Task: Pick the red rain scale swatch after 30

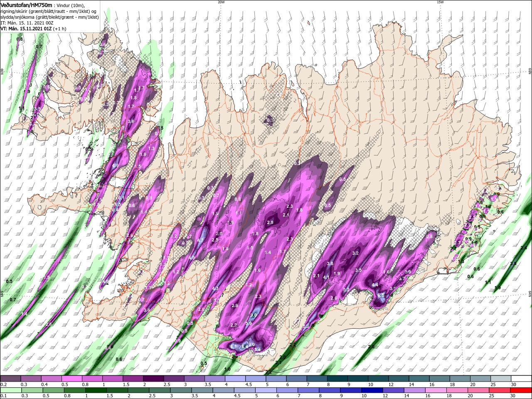Action: [x=522, y=390]
